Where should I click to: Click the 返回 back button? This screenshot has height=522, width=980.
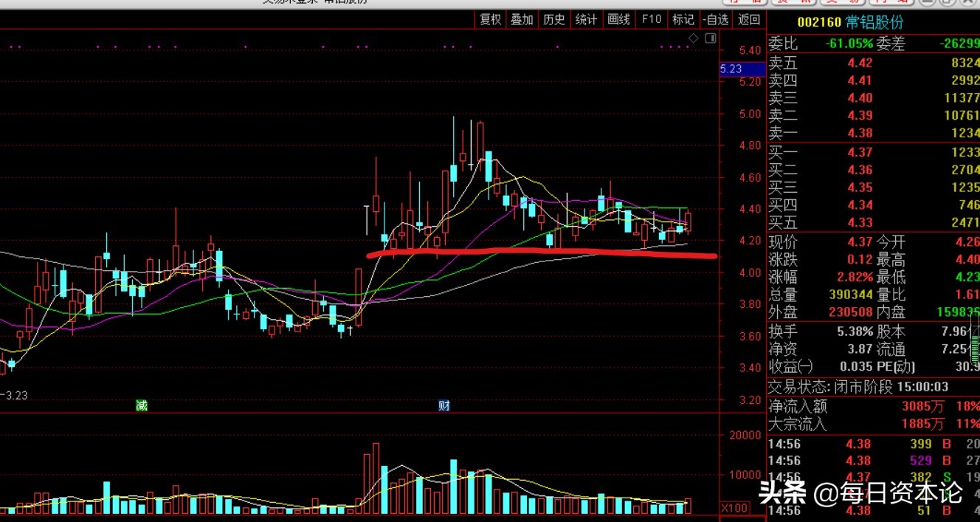[748, 20]
